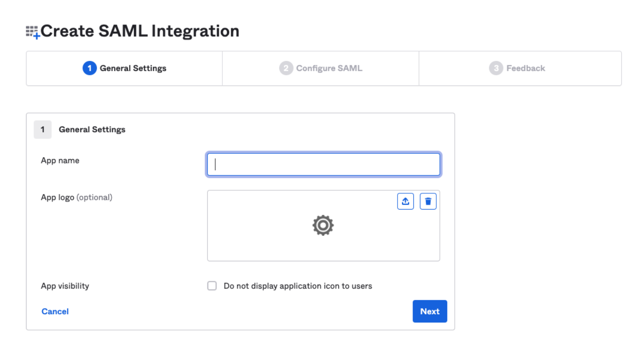Viewport: 642px width, 364px height.
Task: Click the App visibility label
Action: pyautogui.click(x=65, y=286)
